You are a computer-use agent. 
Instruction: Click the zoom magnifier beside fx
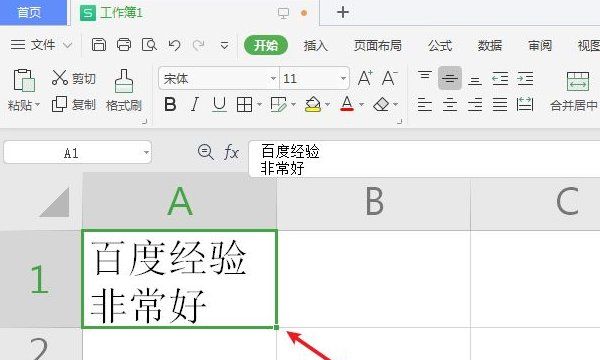pos(205,152)
